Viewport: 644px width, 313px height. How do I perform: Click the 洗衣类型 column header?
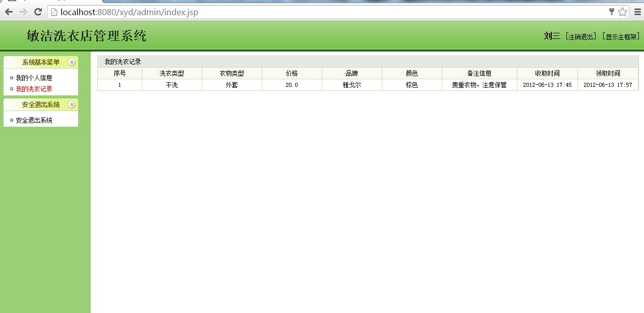(172, 74)
